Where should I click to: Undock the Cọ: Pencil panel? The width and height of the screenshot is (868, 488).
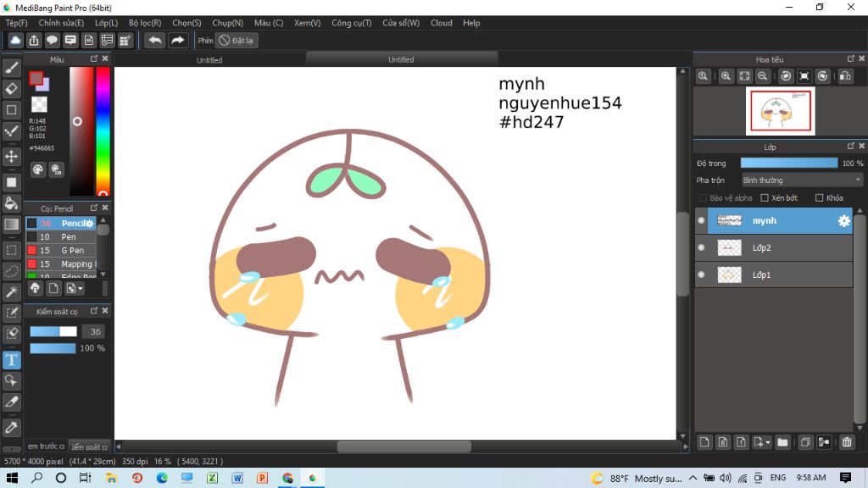[94, 208]
